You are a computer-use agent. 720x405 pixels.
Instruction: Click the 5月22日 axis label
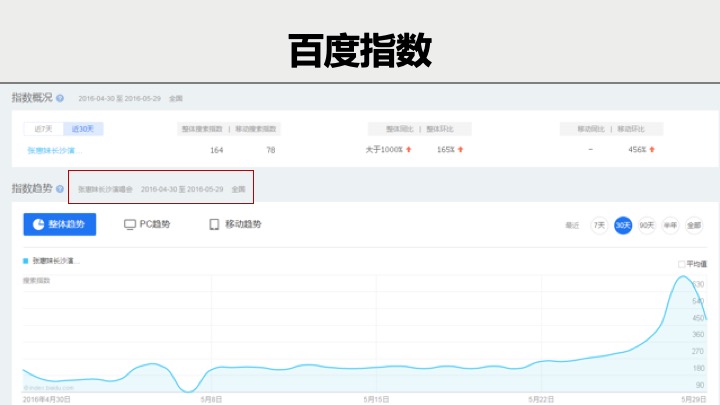click(x=541, y=399)
